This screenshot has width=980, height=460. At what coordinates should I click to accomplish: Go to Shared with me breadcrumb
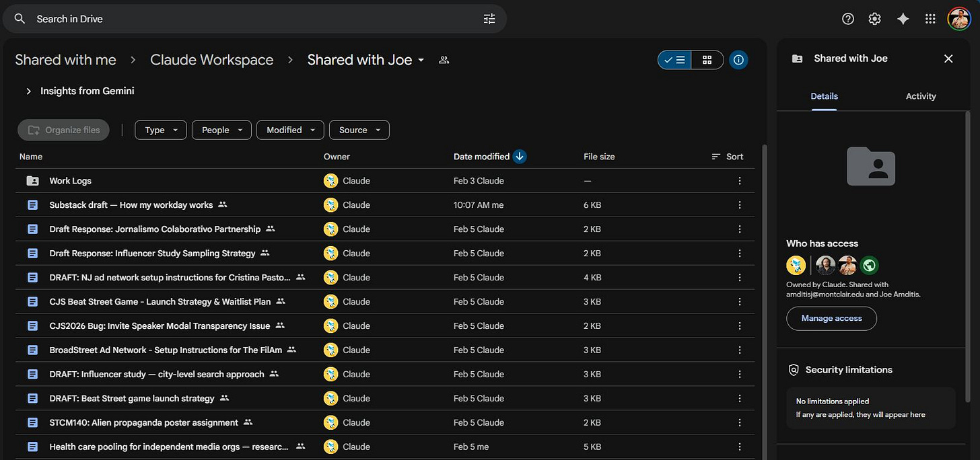click(x=65, y=60)
